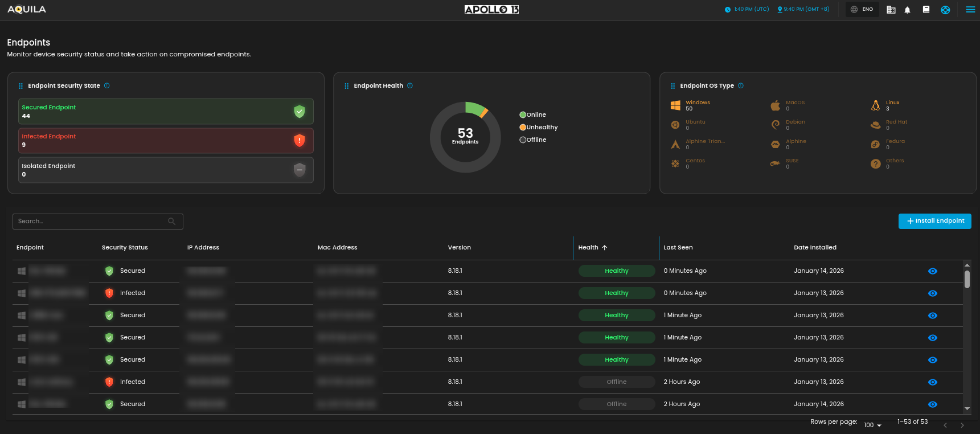Viewport: 980px width, 434px height.
Task: View details of the first endpoint row
Action: click(x=932, y=271)
